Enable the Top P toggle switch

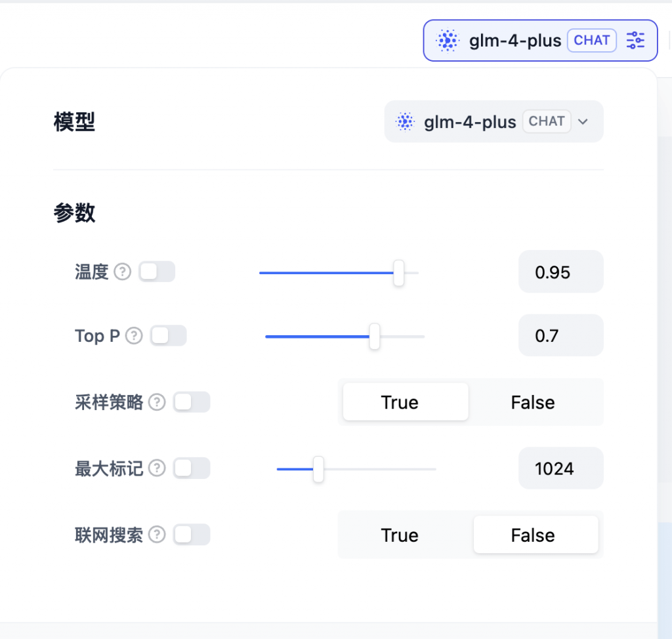(169, 335)
